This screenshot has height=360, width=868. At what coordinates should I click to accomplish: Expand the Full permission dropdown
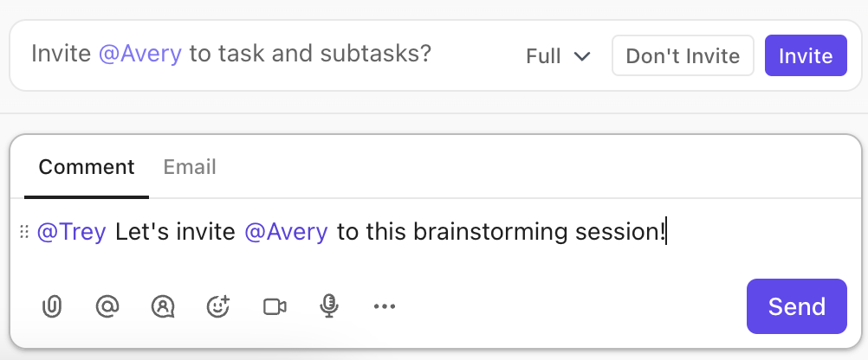[x=558, y=56]
